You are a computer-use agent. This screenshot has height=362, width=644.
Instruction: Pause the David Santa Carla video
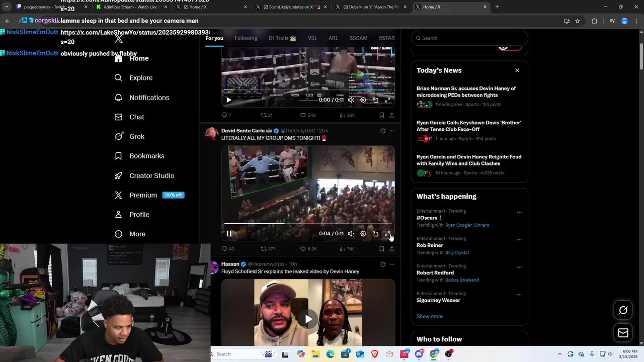coord(229,234)
